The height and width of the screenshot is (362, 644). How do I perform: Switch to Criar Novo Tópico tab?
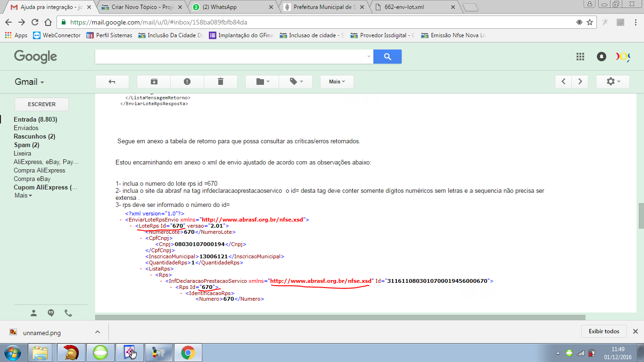pos(141,7)
